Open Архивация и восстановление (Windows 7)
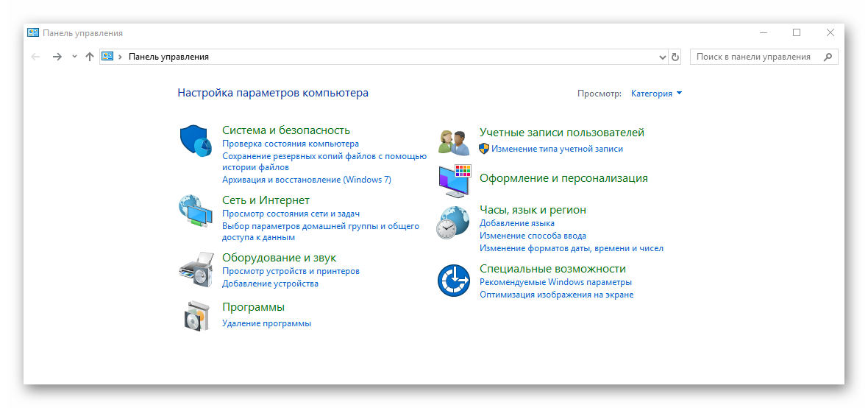The width and height of the screenshot is (868, 408). pyautogui.click(x=307, y=180)
